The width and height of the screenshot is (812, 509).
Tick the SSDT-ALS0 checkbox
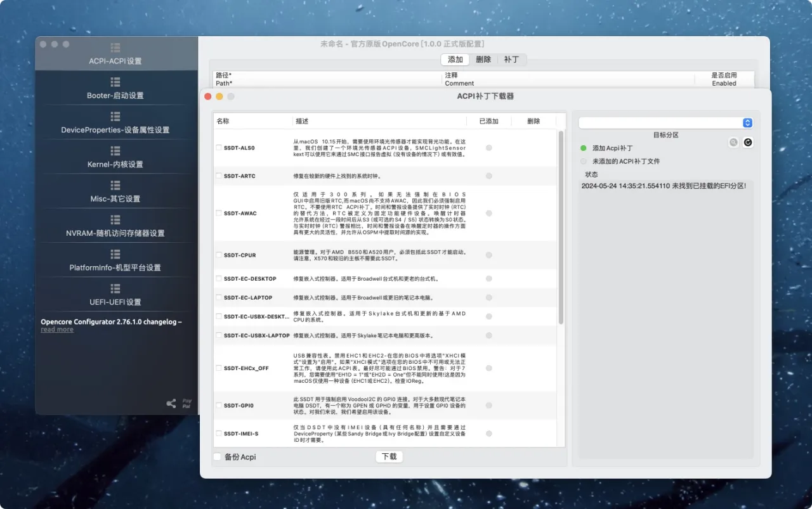click(219, 148)
